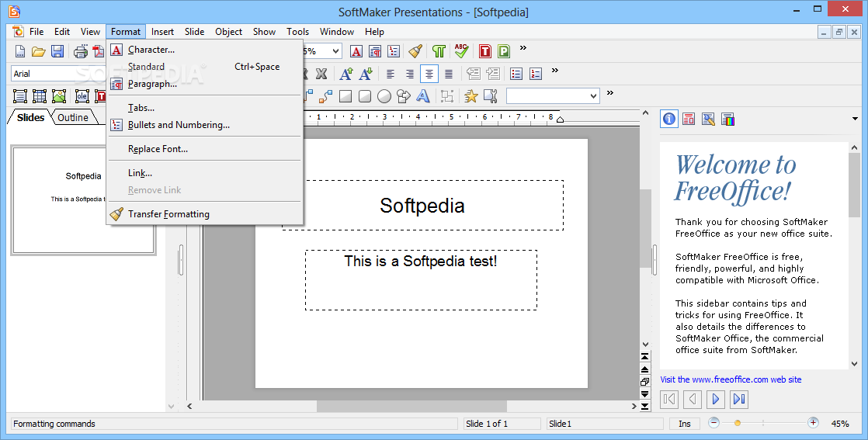Expand more buttons on the drawing toolbar

[610, 93]
